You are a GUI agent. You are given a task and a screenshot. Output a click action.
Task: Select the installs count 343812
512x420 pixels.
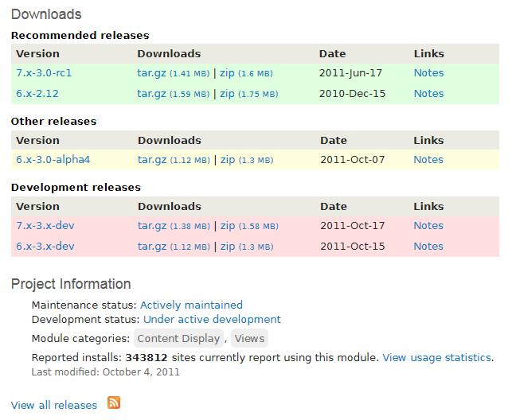[147, 358]
